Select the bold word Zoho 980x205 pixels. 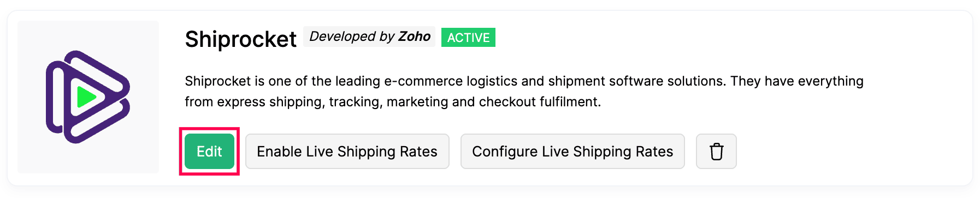415,37
